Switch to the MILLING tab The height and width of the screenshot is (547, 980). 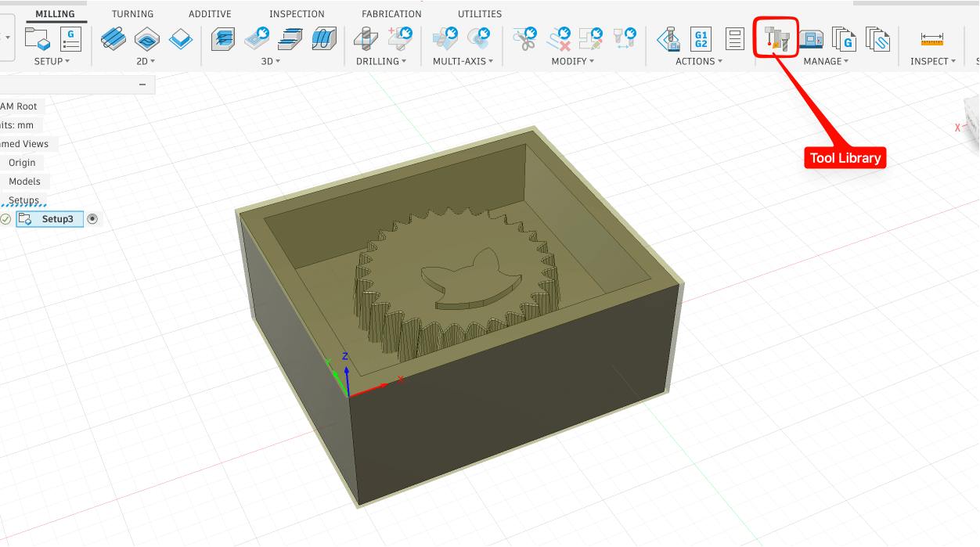click(x=56, y=14)
